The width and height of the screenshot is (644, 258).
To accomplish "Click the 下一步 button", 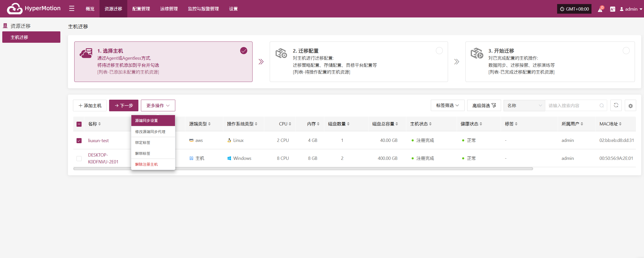I will (124, 105).
